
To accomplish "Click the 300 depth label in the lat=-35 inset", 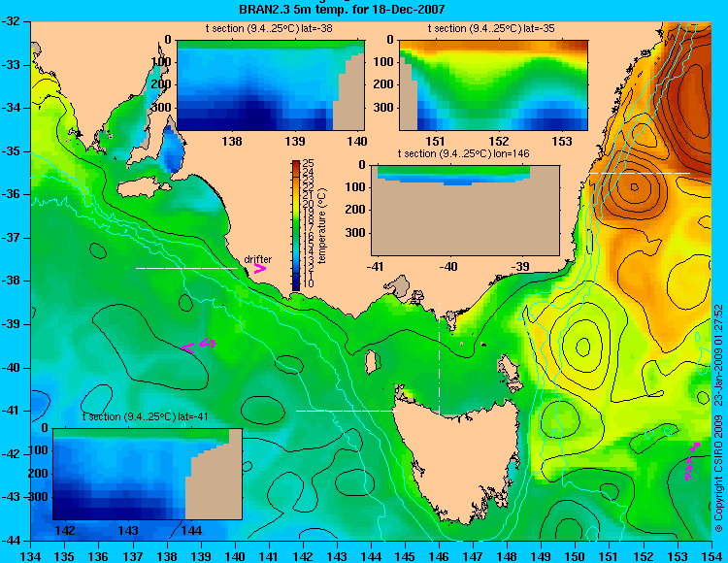I will coord(383,108).
